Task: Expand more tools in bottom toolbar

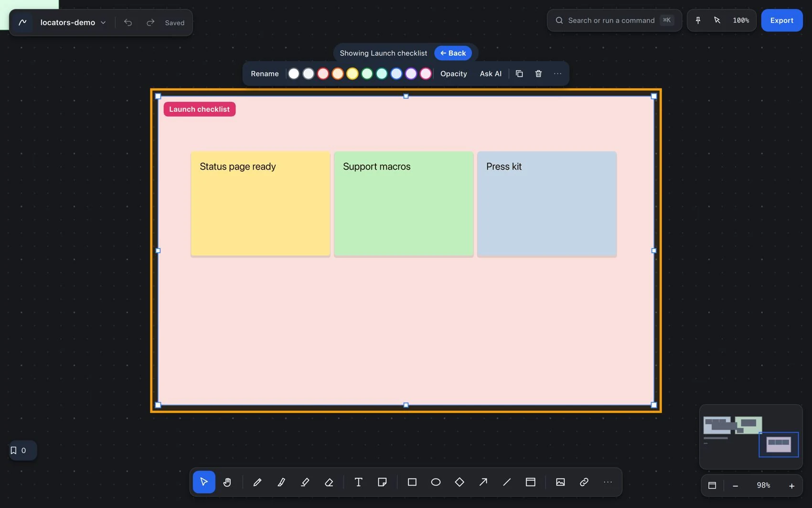Action: (608, 482)
